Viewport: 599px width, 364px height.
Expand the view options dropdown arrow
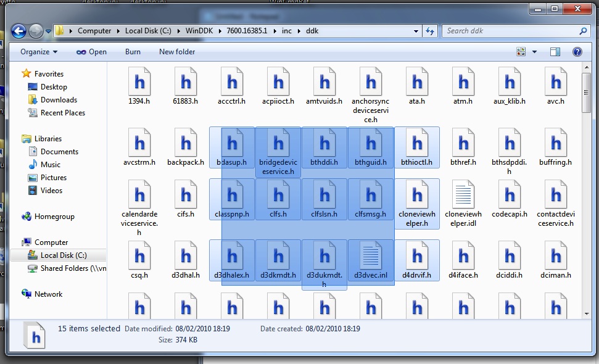pos(534,52)
